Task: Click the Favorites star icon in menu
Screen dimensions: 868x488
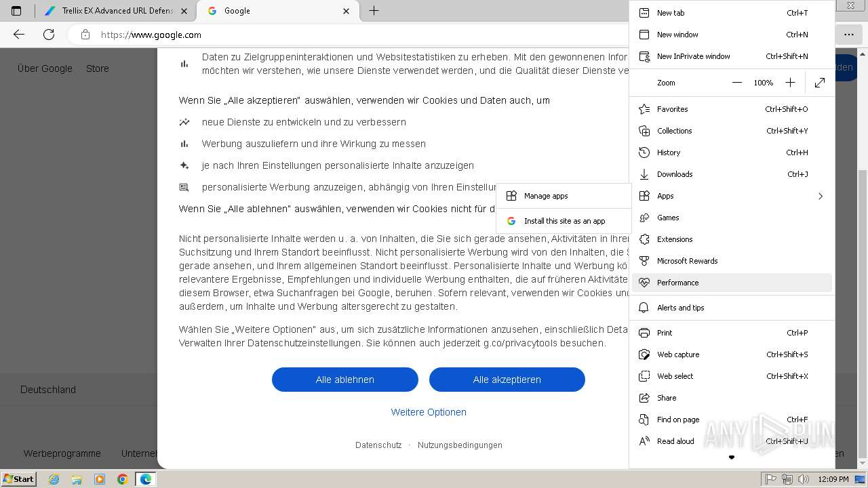Action: click(x=644, y=109)
